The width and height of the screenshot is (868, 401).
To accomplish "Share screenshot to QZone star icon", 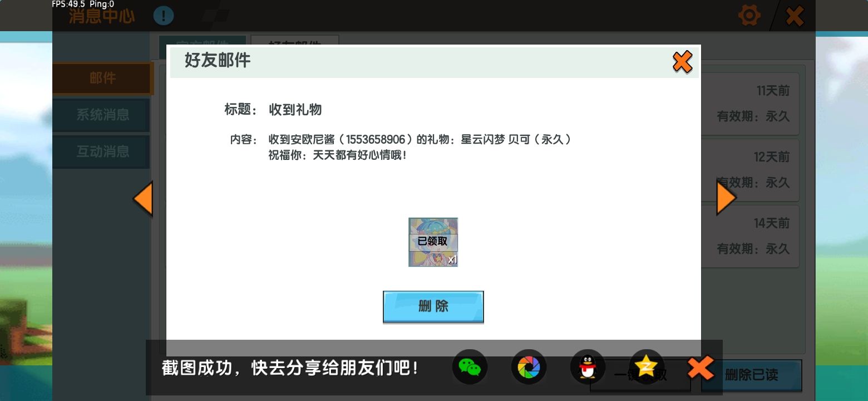I will click(647, 366).
